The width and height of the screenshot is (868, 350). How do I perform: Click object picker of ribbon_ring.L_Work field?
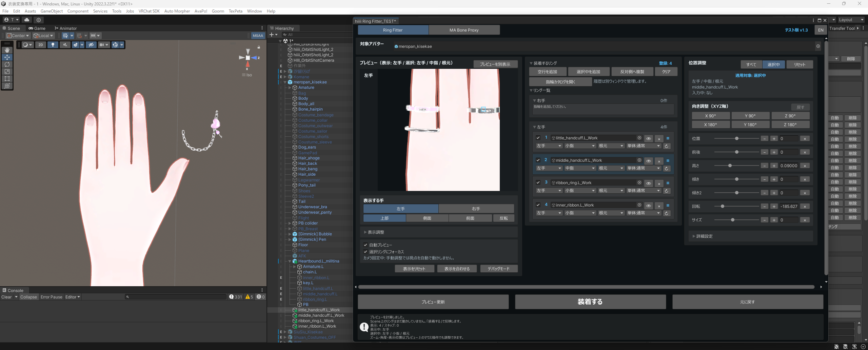point(639,182)
